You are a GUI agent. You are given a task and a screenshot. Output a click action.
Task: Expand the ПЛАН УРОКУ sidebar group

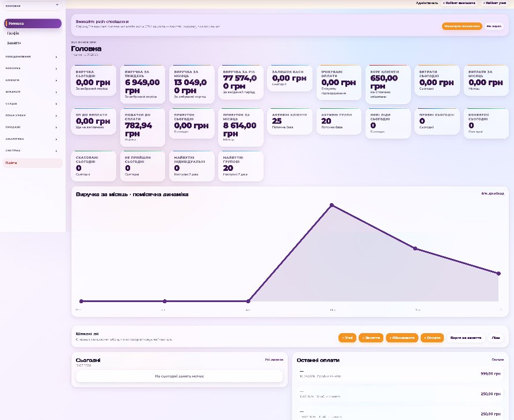(32, 116)
